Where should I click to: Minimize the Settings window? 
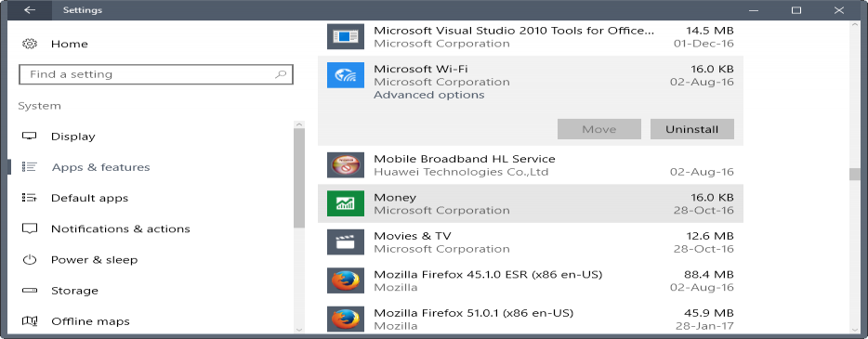point(754,10)
